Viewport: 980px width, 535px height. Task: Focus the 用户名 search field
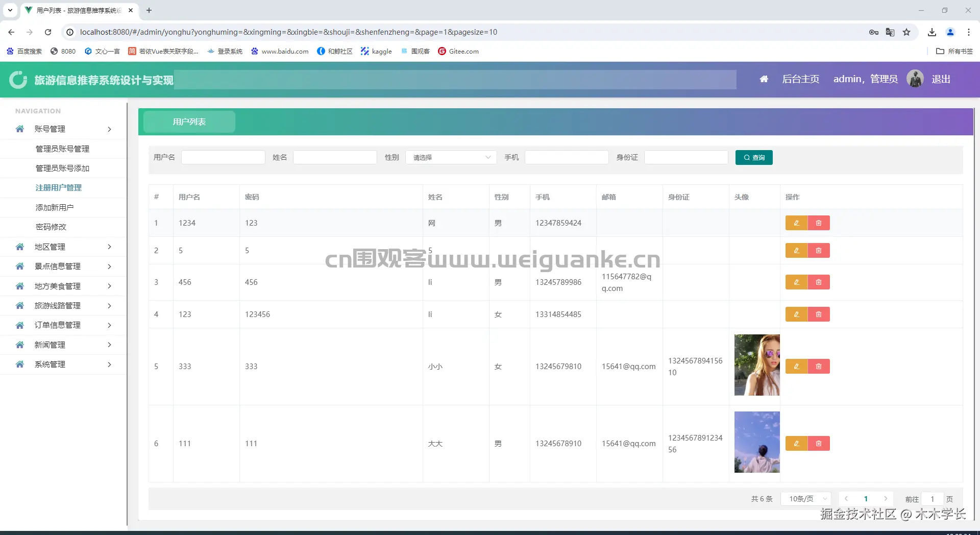pos(223,157)
